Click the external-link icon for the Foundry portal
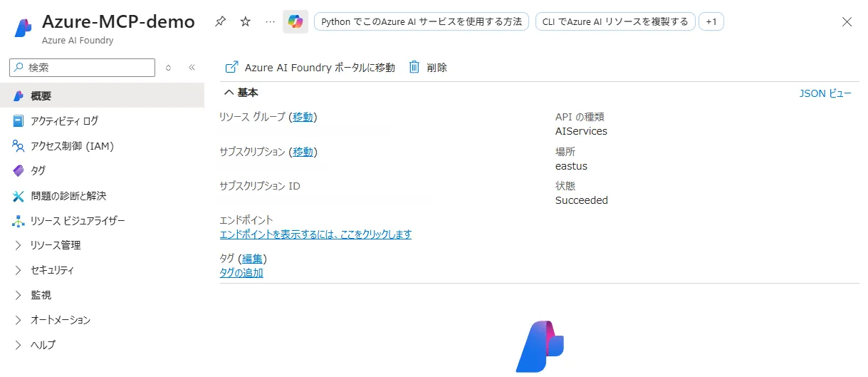 [x=231, y=67]
